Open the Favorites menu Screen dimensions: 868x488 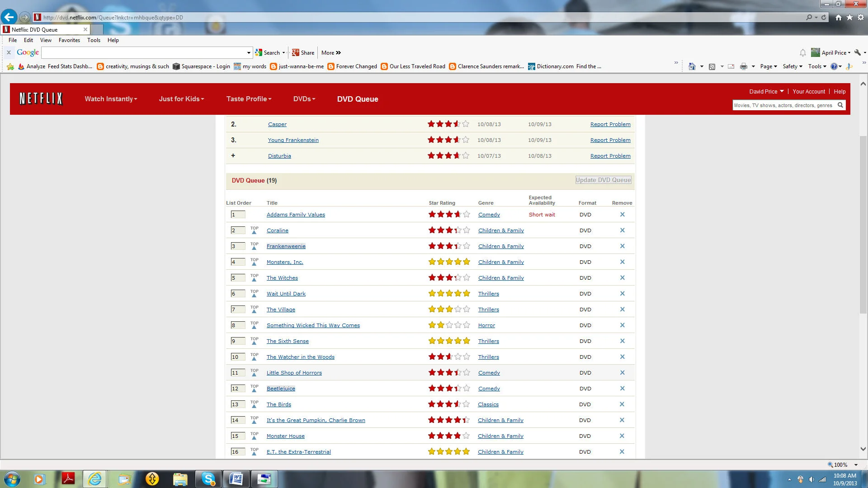pyautogui.click(x=69, y=40)
